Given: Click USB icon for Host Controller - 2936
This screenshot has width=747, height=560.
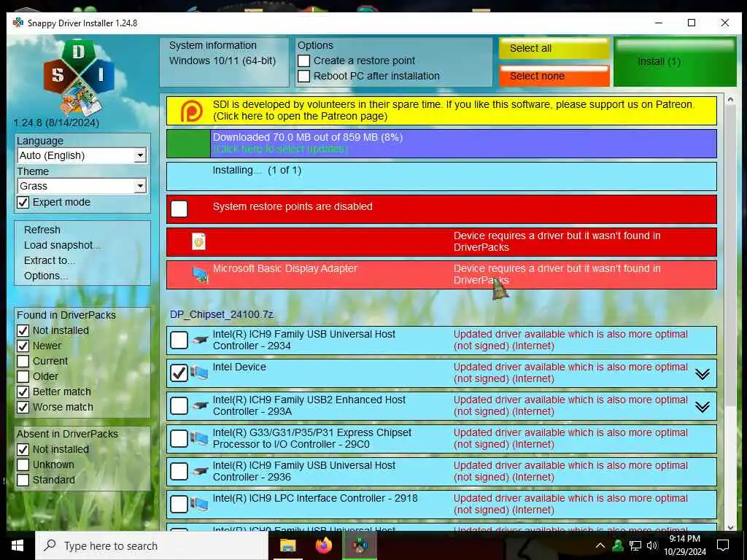Looking at the screenshot, I should coord(200,472).
